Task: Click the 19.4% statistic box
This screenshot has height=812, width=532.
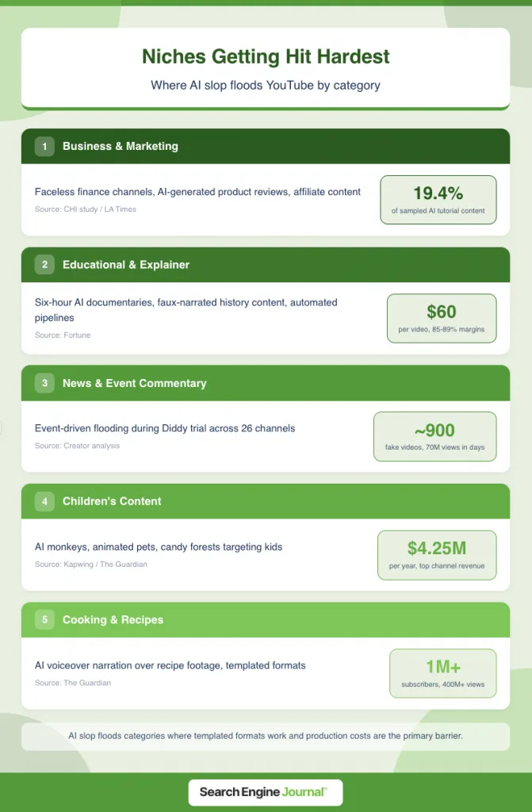Action: point(438,200)
